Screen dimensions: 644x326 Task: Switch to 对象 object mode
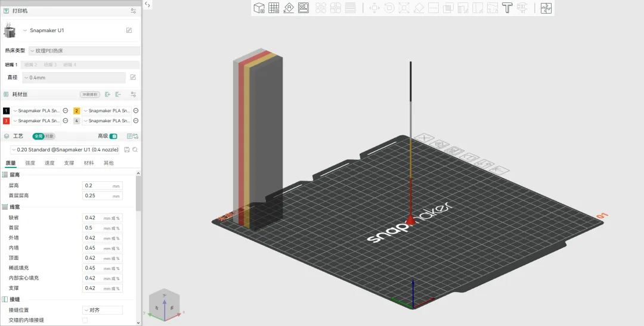[49, 136]
